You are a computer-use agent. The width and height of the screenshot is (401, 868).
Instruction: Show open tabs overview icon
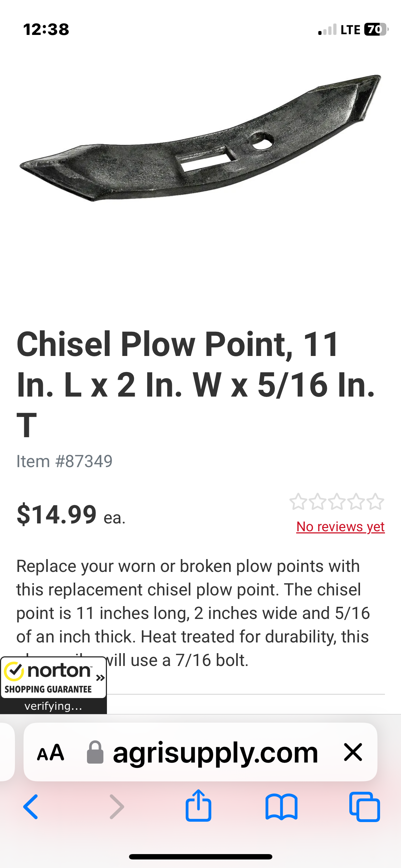[364, 807]
